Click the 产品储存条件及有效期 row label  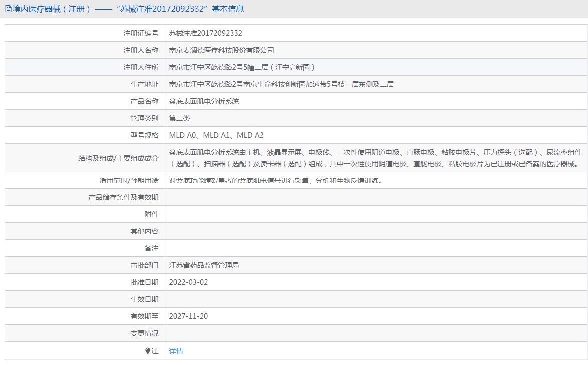123,197
